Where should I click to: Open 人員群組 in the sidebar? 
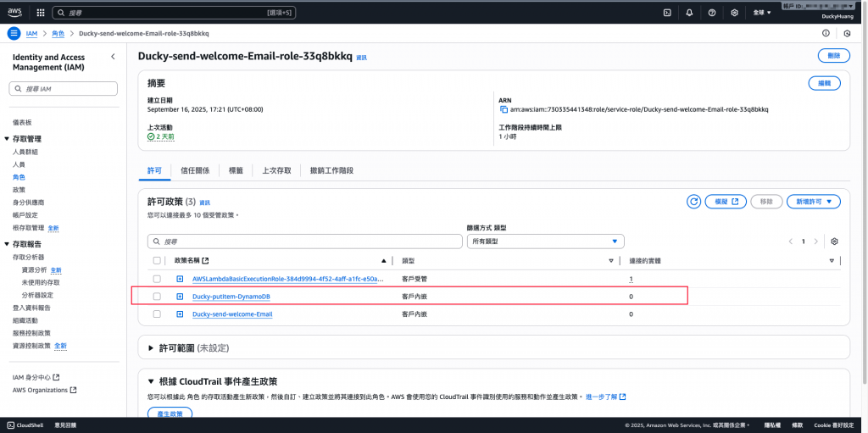25,152
